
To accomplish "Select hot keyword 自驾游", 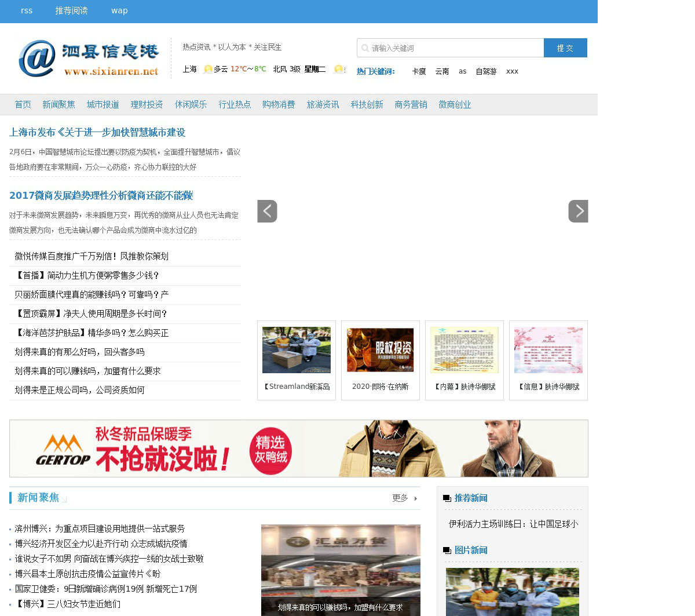I will (486, 71).
